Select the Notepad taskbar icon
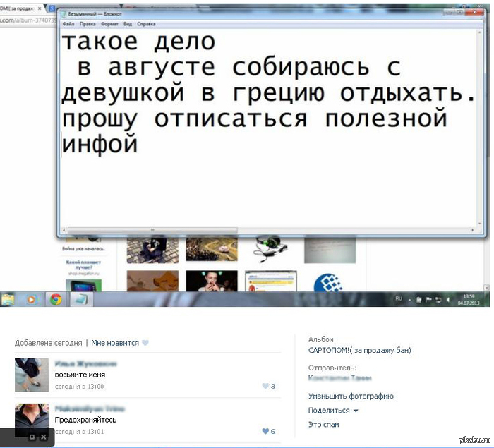Viewport: 494px width, 448px height. point(83,299)
